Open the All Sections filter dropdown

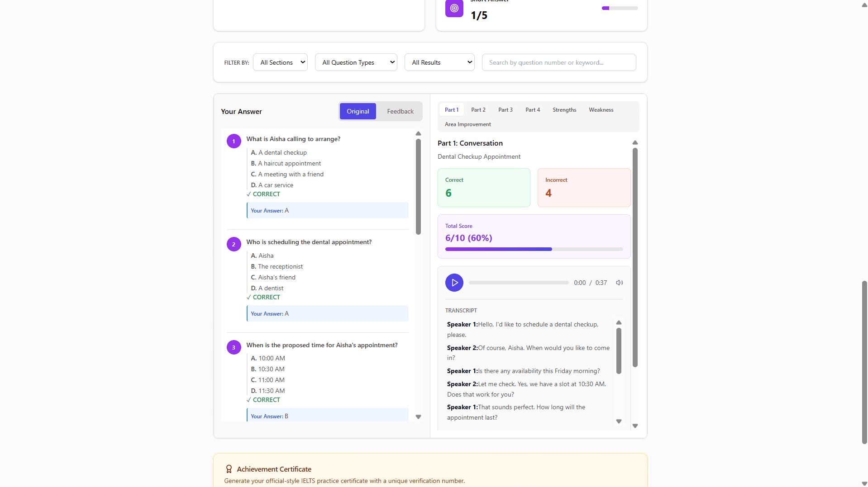click(280, 62)
